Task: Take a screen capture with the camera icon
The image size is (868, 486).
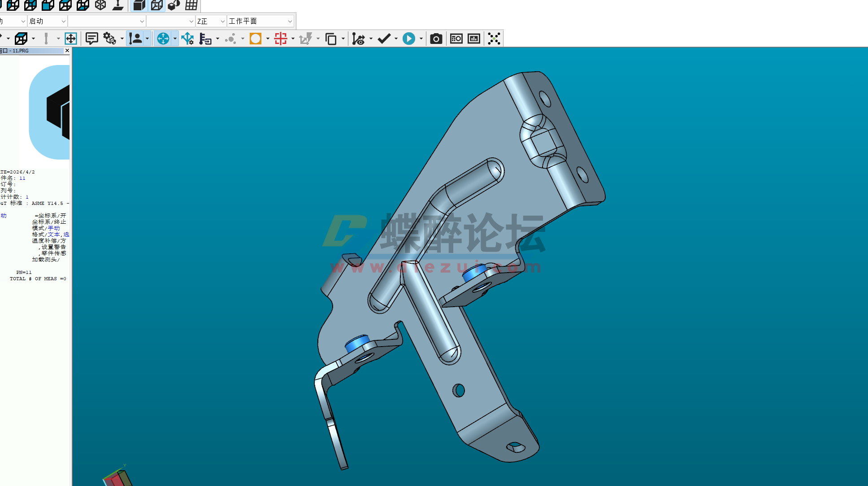Action: [436, 39]
